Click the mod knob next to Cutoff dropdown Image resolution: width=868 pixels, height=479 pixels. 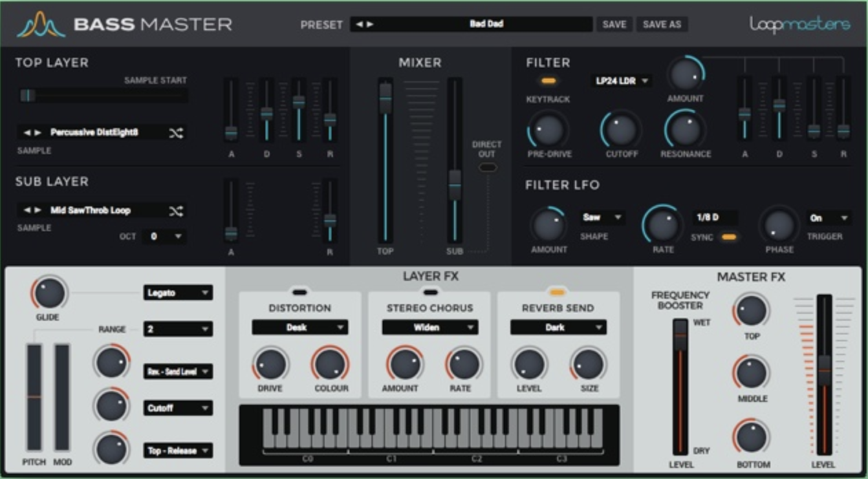(111, 406)
